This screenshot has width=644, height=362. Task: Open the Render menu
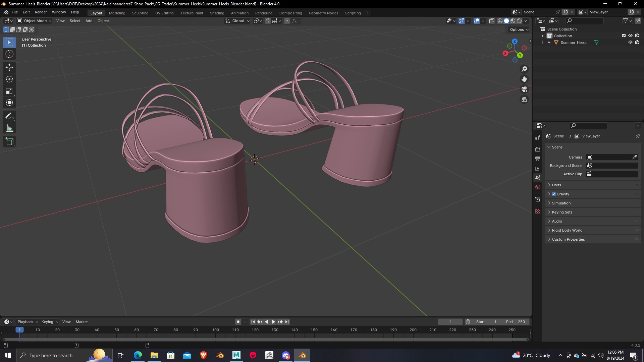(41, 12)
